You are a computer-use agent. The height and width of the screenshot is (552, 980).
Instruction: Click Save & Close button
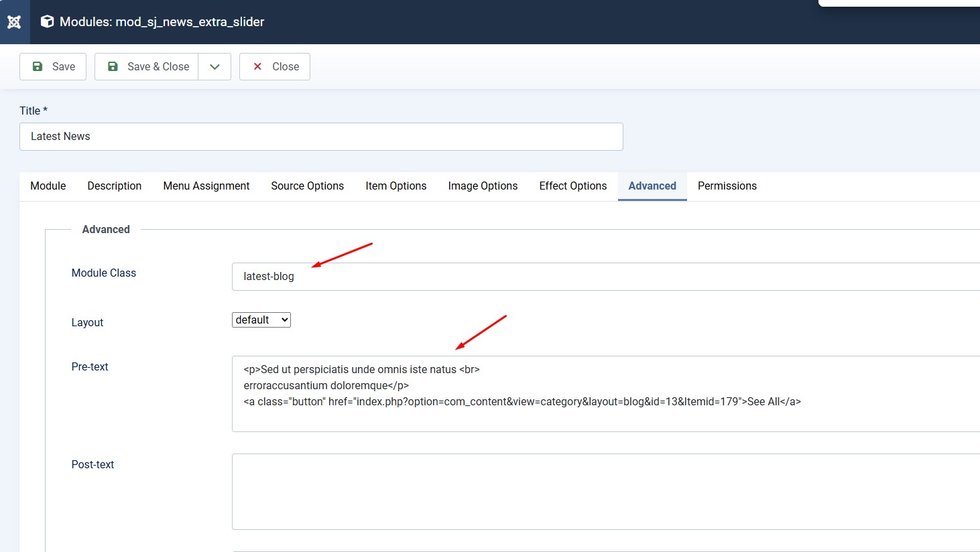(147, 66)
